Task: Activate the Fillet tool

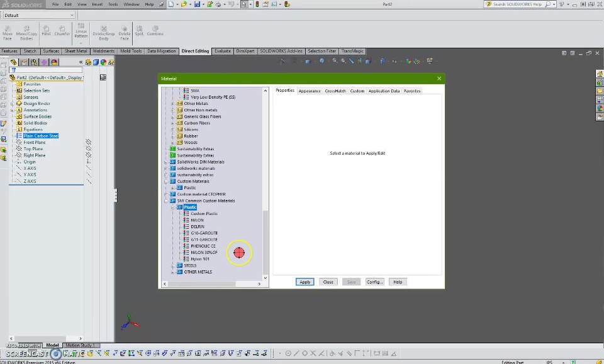Action: [46, 30]
